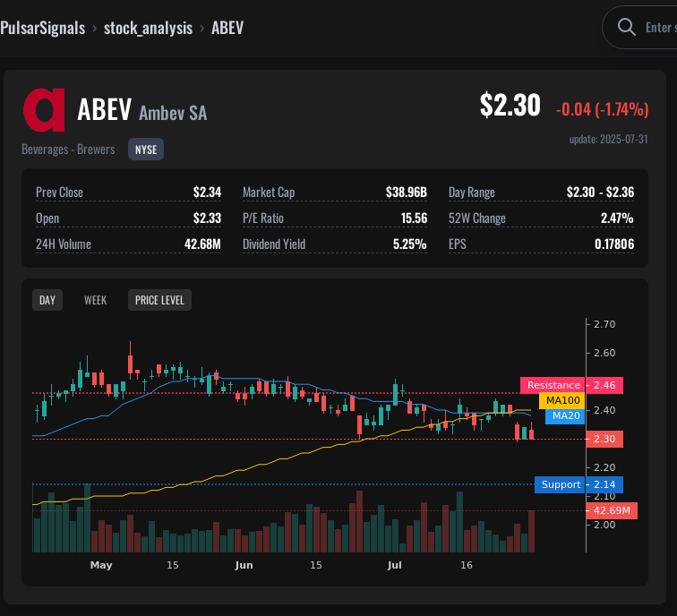The height and width of the screenshot is (616, 677).
Task: Click the -0.04 (-1.74%) change text
Action: [603, 109]
